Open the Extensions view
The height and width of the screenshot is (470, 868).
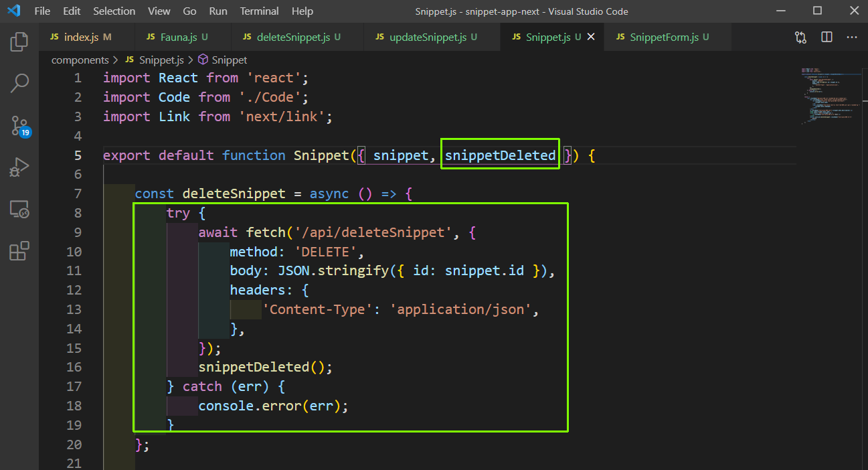(x=19, y=251)
